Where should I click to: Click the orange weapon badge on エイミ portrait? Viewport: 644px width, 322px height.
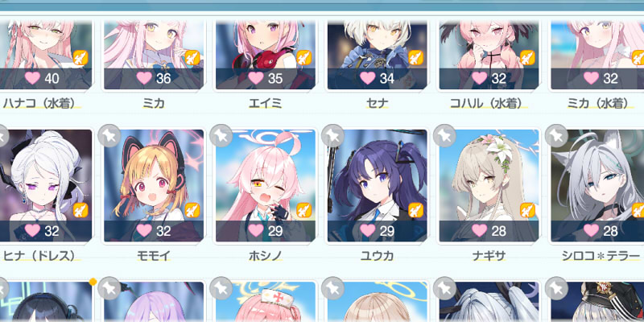click(304, 57)
